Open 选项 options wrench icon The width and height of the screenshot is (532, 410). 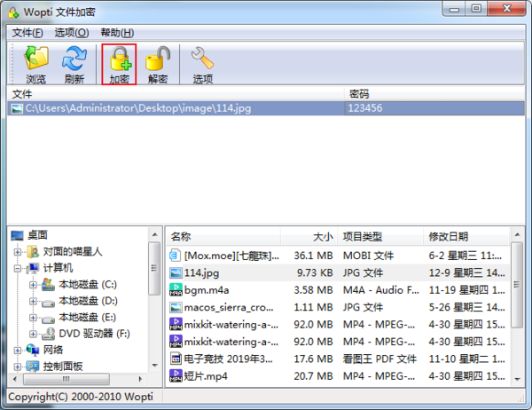pos(203,60)
